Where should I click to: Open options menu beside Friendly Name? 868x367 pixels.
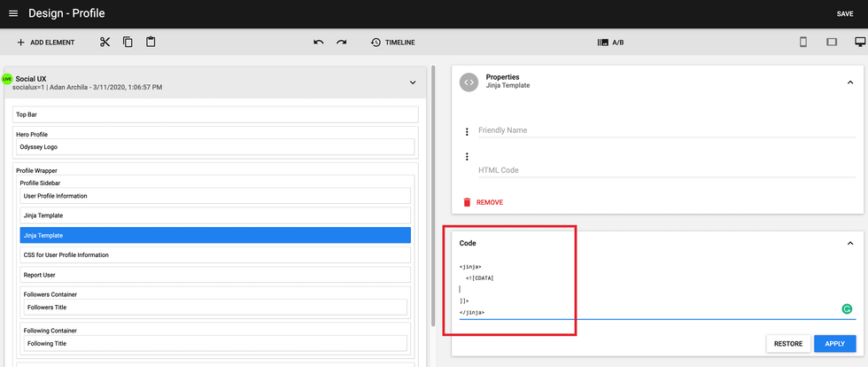pos(467,132)
